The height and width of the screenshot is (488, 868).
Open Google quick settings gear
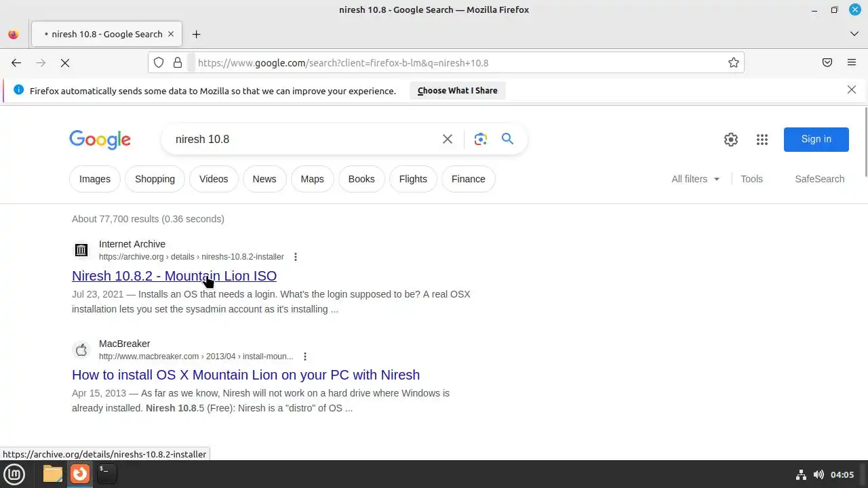pyautogui.click(x=731, y=140)
